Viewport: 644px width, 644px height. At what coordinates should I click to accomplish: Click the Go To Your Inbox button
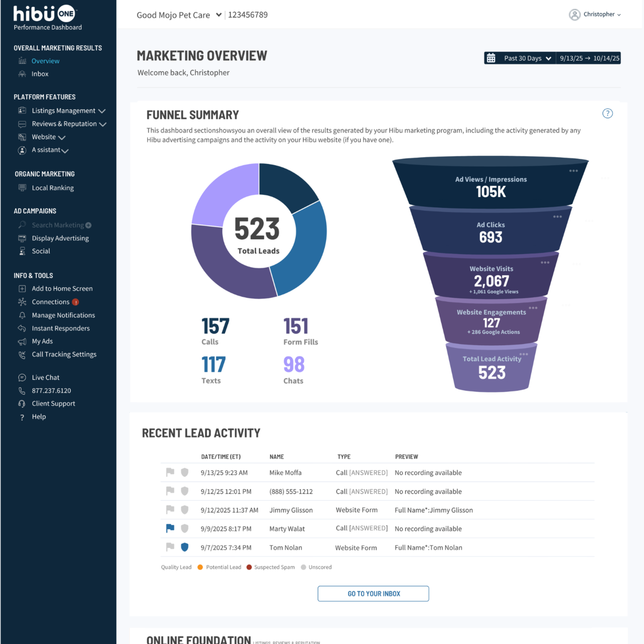373,594
